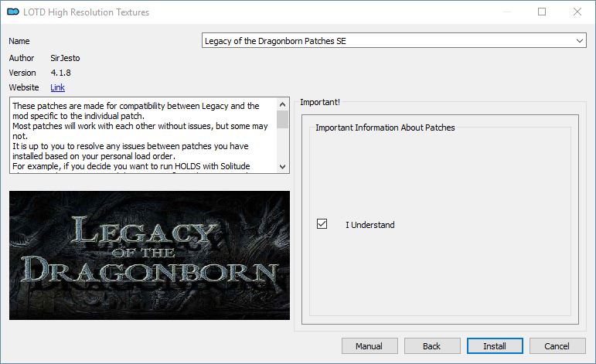This screenshot has height=364, width=596.
Task: Cancel the mod installation
Action: point(557,346)
